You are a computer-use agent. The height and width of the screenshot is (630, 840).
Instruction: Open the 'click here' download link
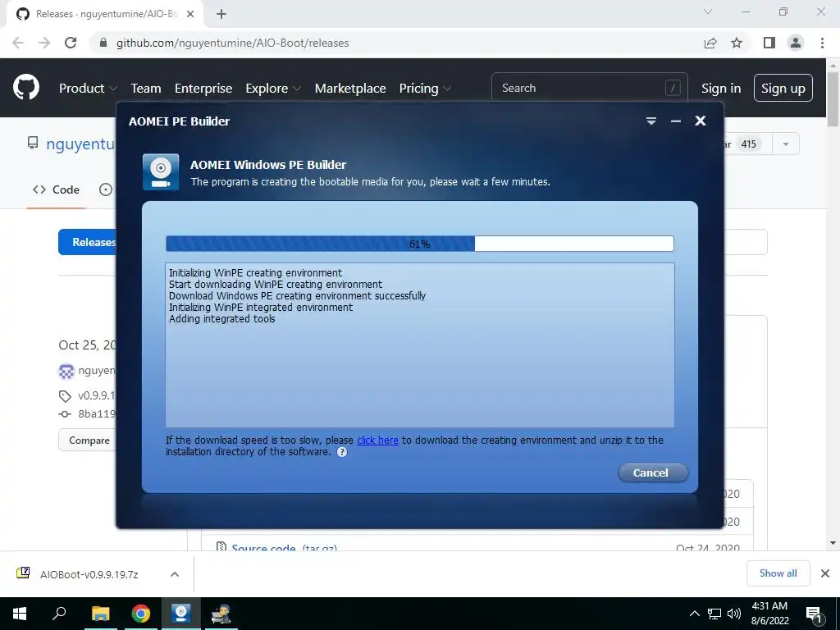coord(377,440)
